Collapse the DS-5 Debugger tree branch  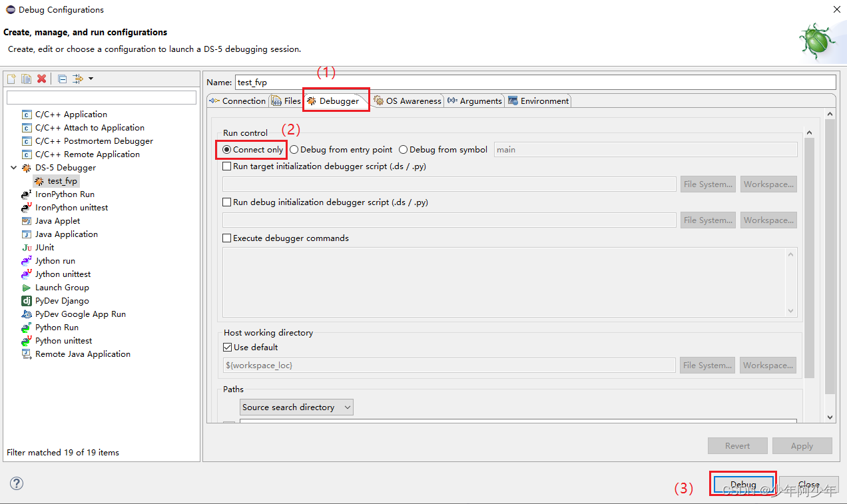[15, 167]
